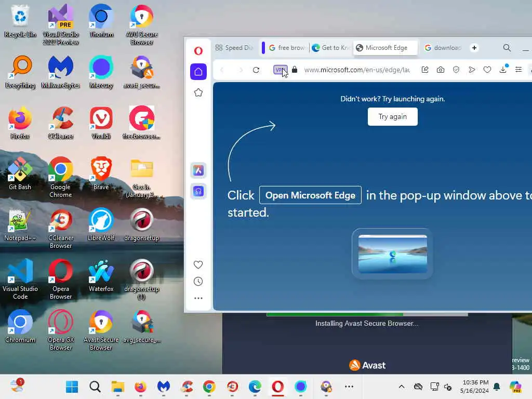Click the Open Microsoft Edge box
The image size is (532, 399).
click(310, 195)
